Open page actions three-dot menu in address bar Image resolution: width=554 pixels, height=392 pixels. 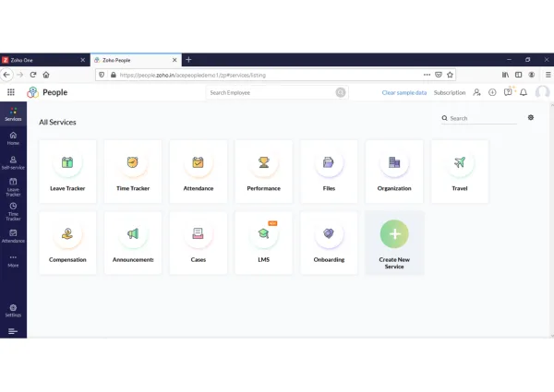coord(427,75)
